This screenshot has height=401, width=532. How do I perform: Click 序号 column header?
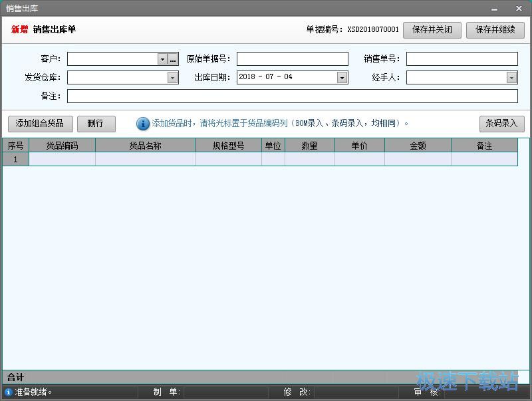coord(15,146)
